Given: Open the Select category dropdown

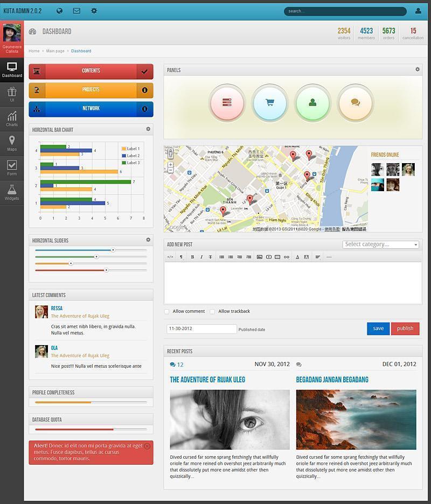Looking at the screenshot, I should point(381,244).
